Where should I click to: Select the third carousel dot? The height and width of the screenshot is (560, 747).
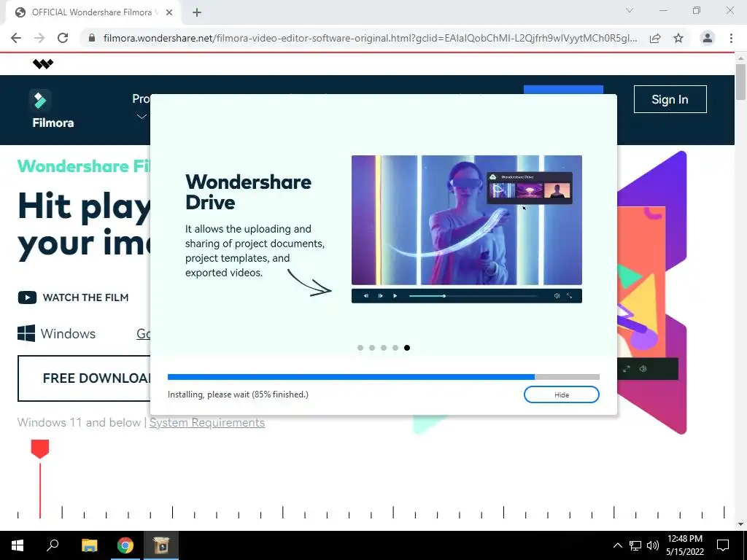384,348
